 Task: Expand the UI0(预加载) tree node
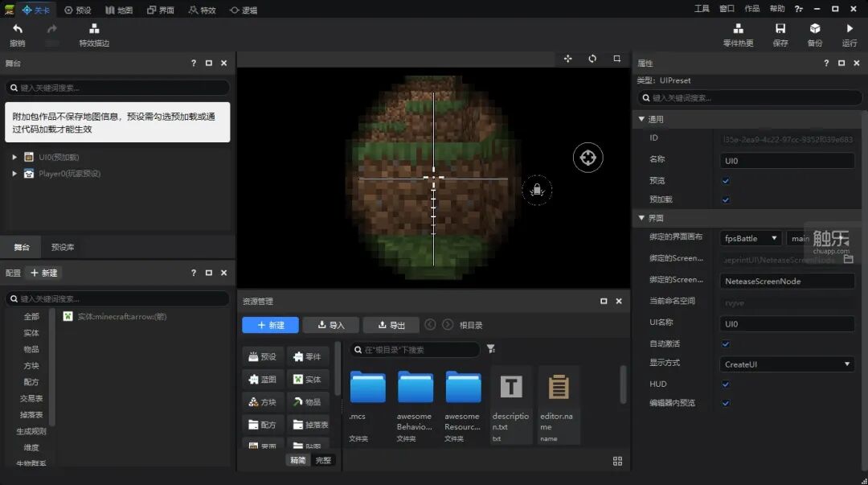tap(14, 158)
